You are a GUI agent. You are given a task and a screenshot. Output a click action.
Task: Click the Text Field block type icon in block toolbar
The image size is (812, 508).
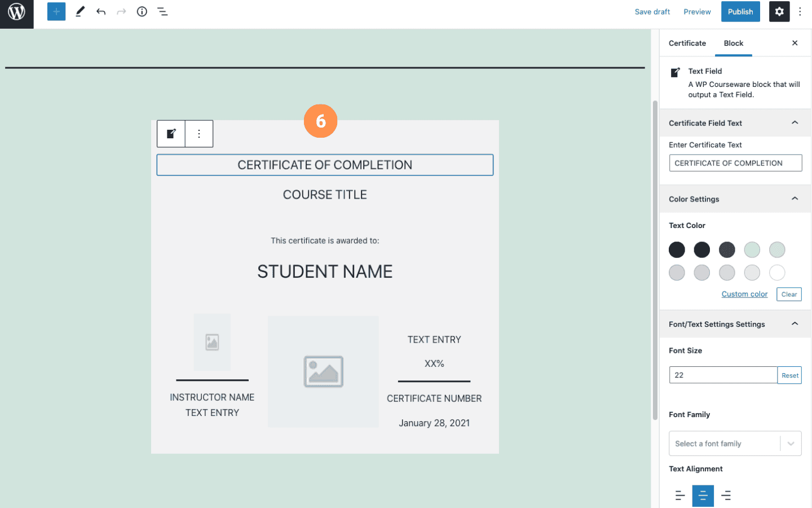[171, 134]
